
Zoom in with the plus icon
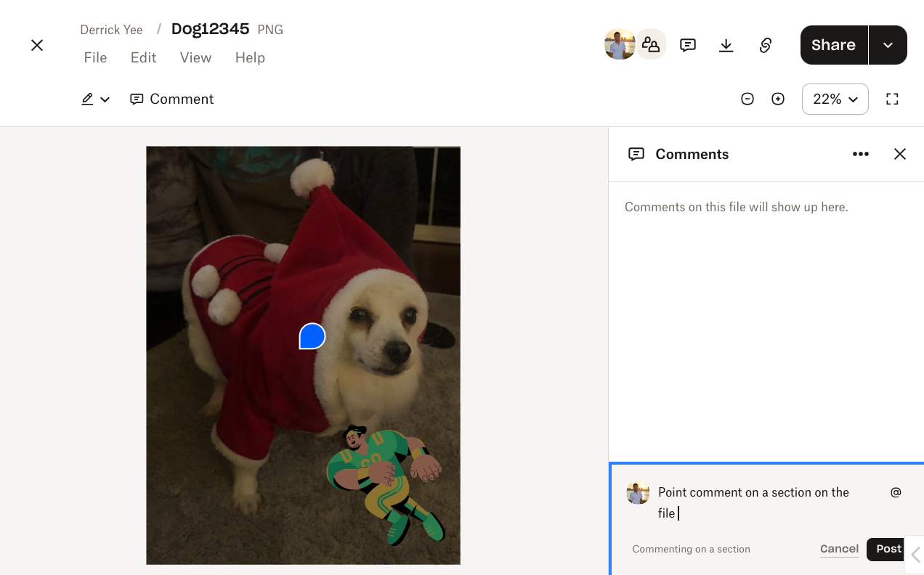point(778,99)
